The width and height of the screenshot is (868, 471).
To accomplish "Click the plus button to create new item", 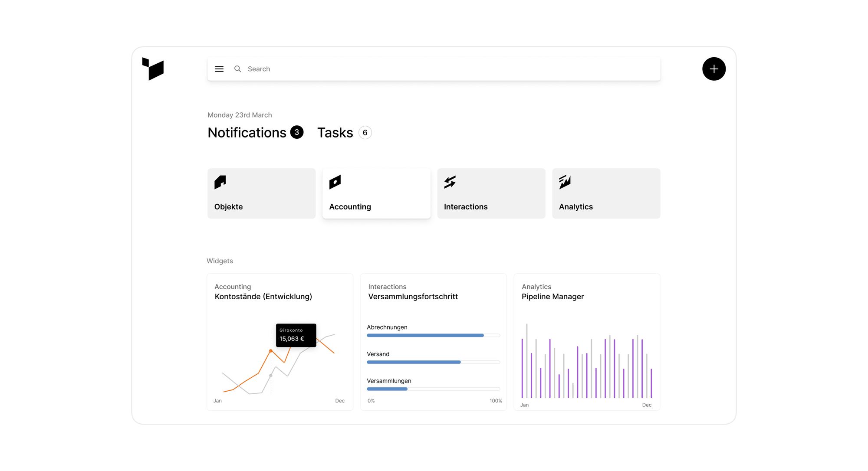I will click(714, 69).
